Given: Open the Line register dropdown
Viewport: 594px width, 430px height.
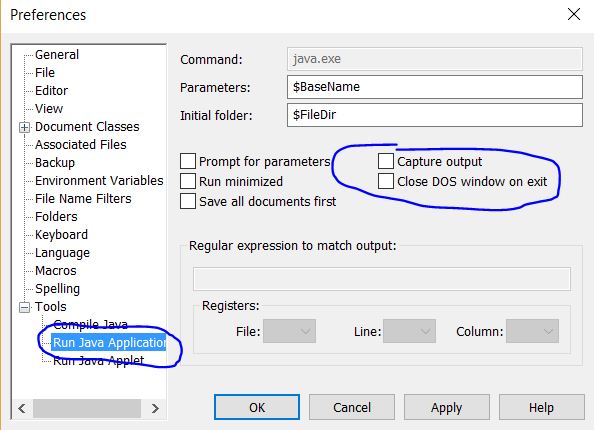Looking at the screenshot, I should click(409, 331).
